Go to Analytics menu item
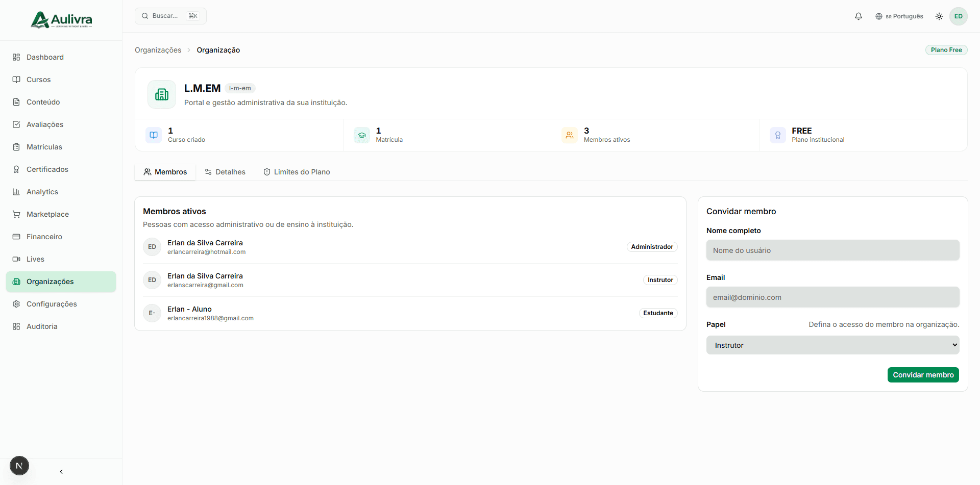This screenshot has height=485, width=980. [x=61, y=192]
